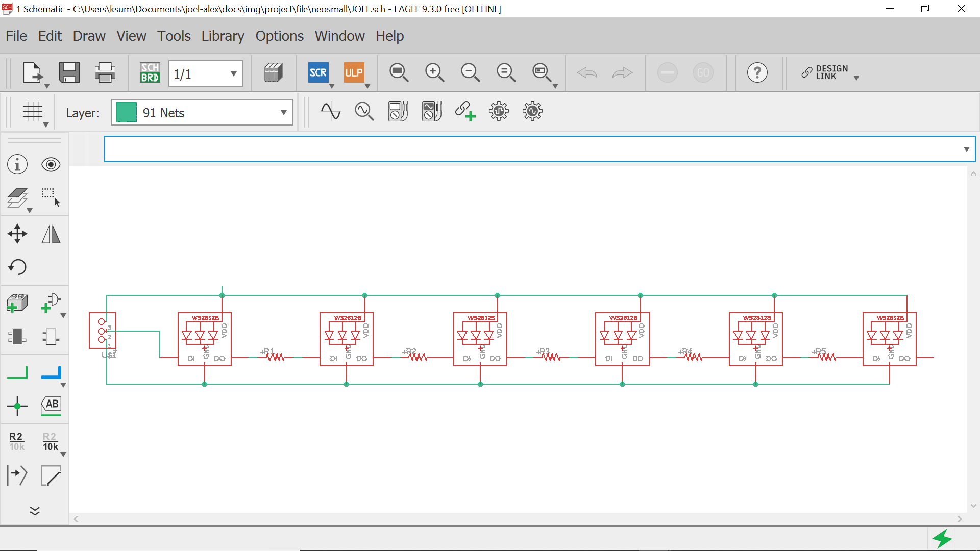The width and height of the screenshot is (980, 551).
Task: Click the Switch to Board (SCH/BRD) icon
Action: coord(150,73)
